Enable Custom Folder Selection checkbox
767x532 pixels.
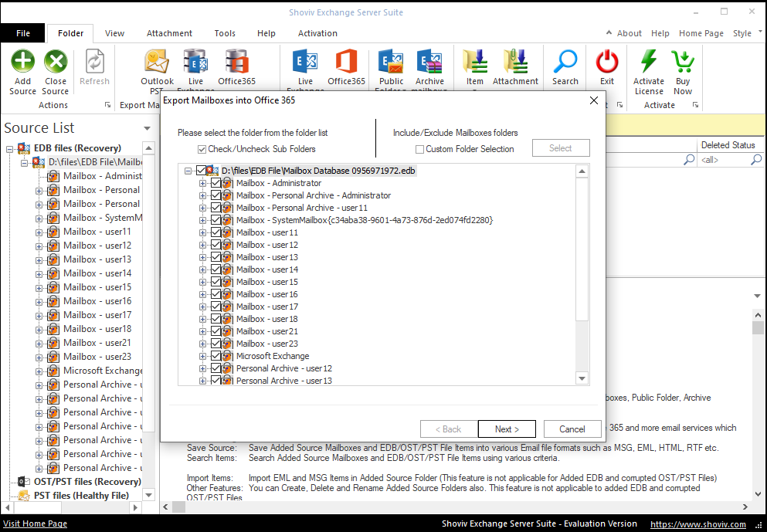(x=419, y=149)
